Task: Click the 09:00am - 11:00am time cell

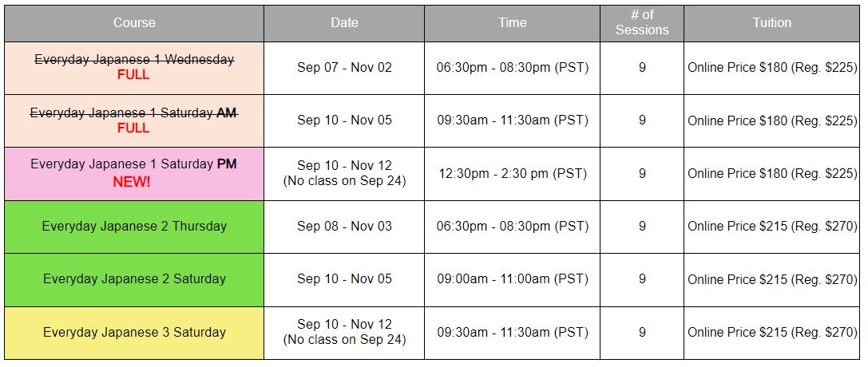Action: point(512,280)
